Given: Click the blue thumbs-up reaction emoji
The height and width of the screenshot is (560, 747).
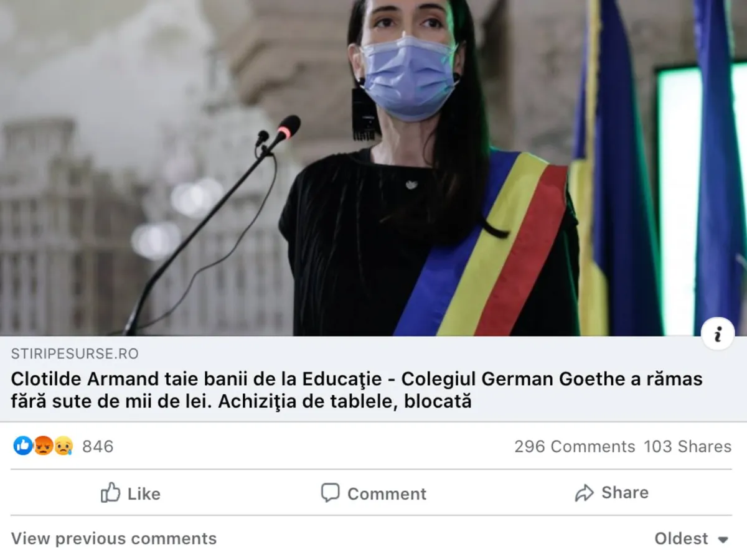Looking at the screenshot, I should pyautogui.click(x=23, y=446).
